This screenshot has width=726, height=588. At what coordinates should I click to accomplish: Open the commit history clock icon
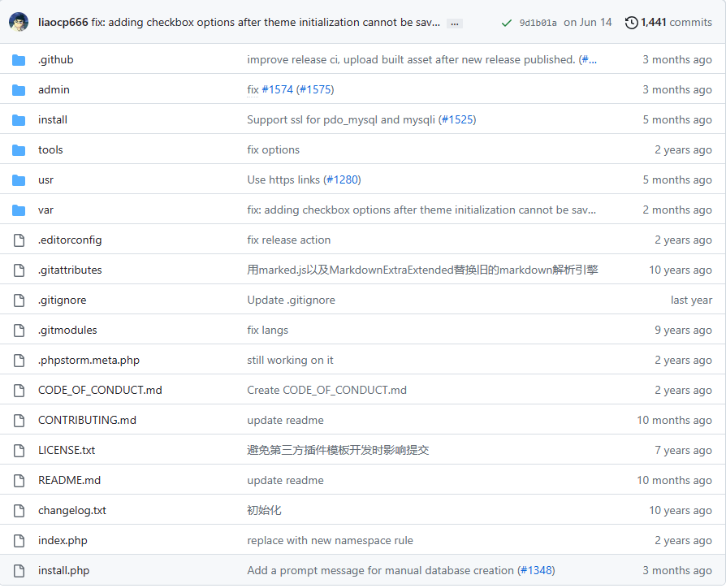click(x=632, y=22)
